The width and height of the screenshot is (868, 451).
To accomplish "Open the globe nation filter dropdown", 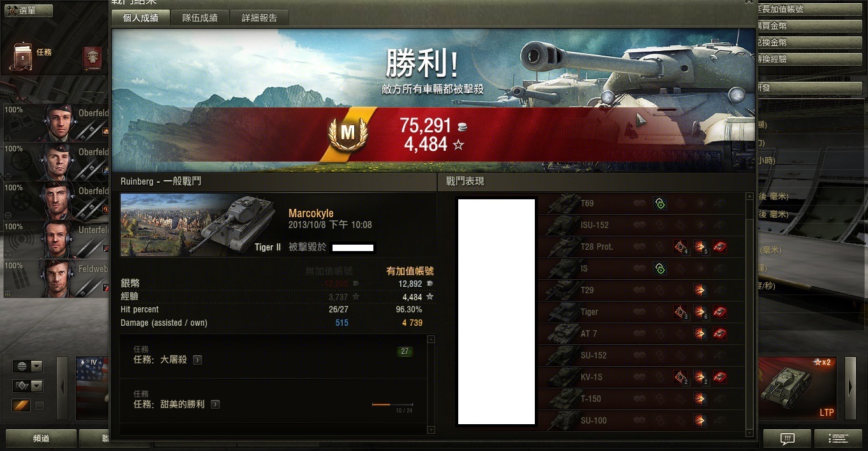I will click(x=27, y=366).
